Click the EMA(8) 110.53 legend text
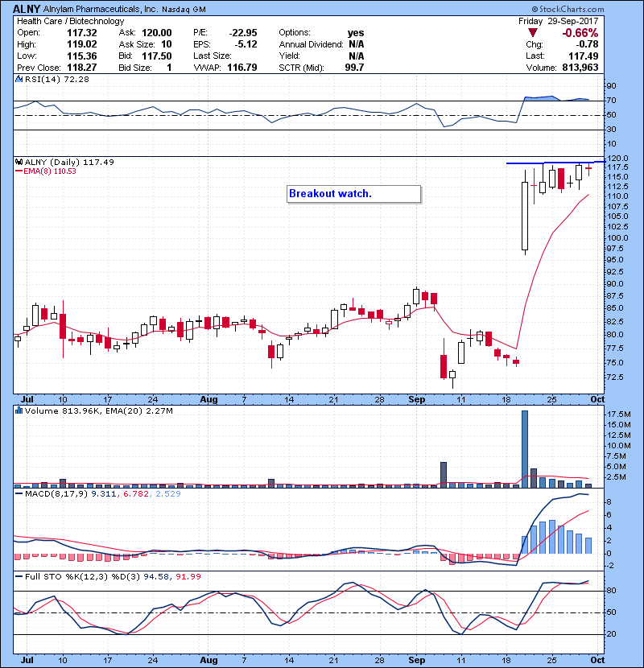Screen dimensions: 644x668 pyautogui.click(x=49, y=171)
